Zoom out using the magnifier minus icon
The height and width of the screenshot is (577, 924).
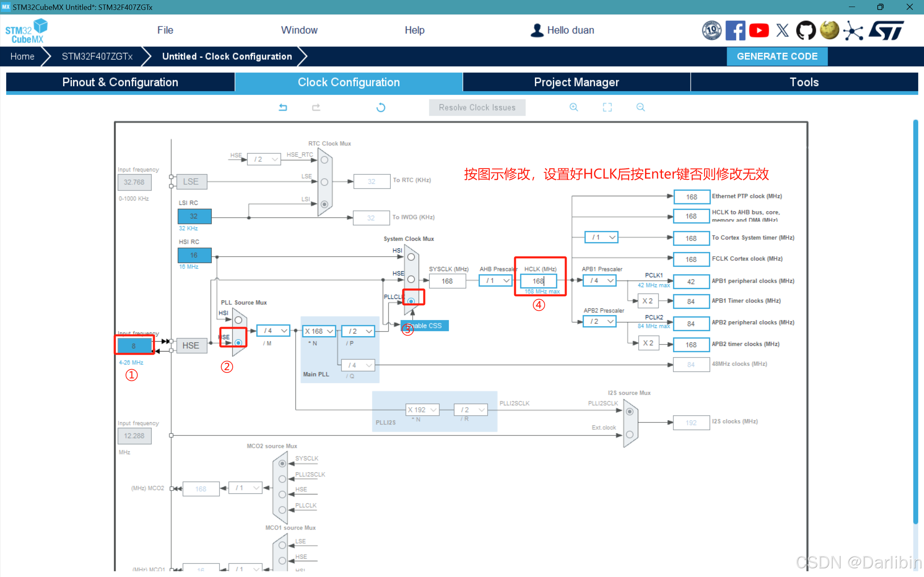coord(640,107)
